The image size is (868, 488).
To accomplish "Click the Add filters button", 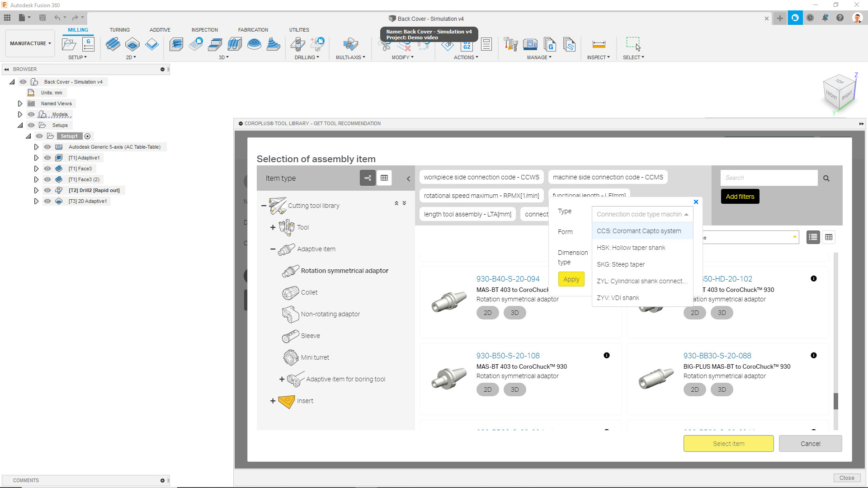I will (x=740, y=197).
